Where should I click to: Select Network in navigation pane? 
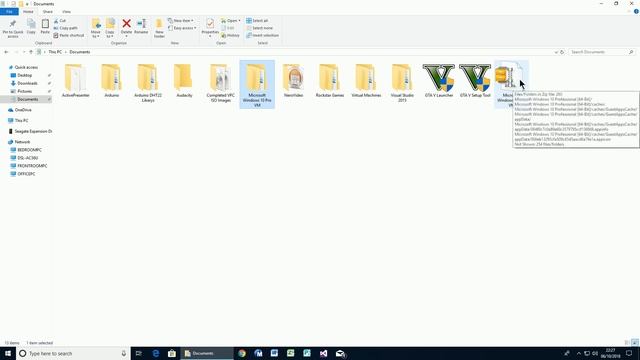(22, 142)
